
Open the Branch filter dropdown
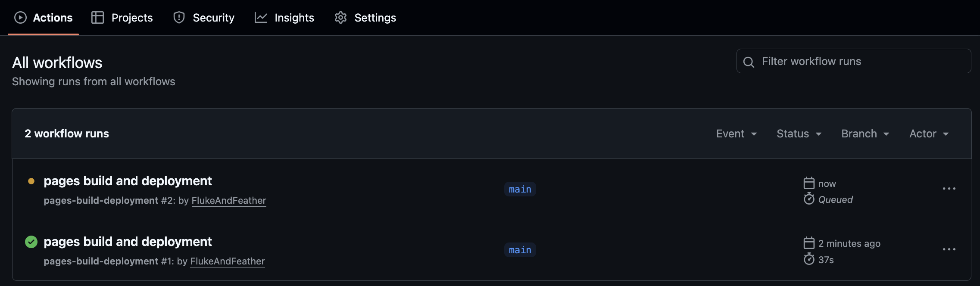click(x=865, y=134)
